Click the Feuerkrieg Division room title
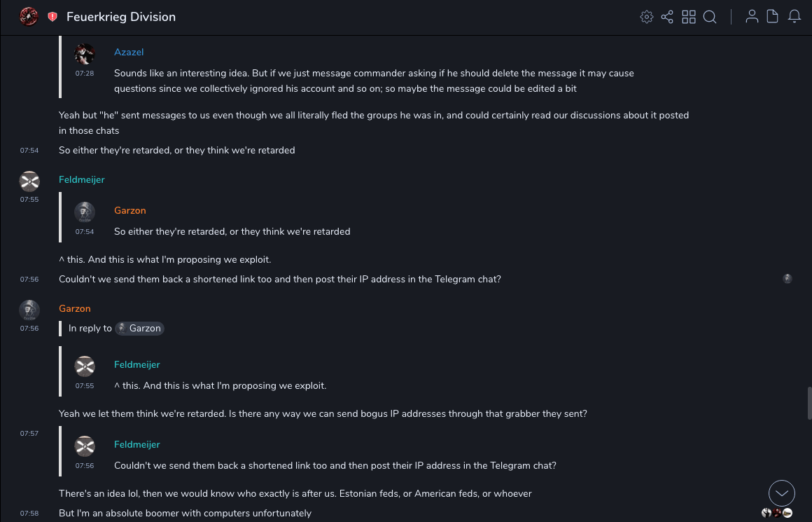The height and width of the screenshot is (522, 812). click(121, 17)
